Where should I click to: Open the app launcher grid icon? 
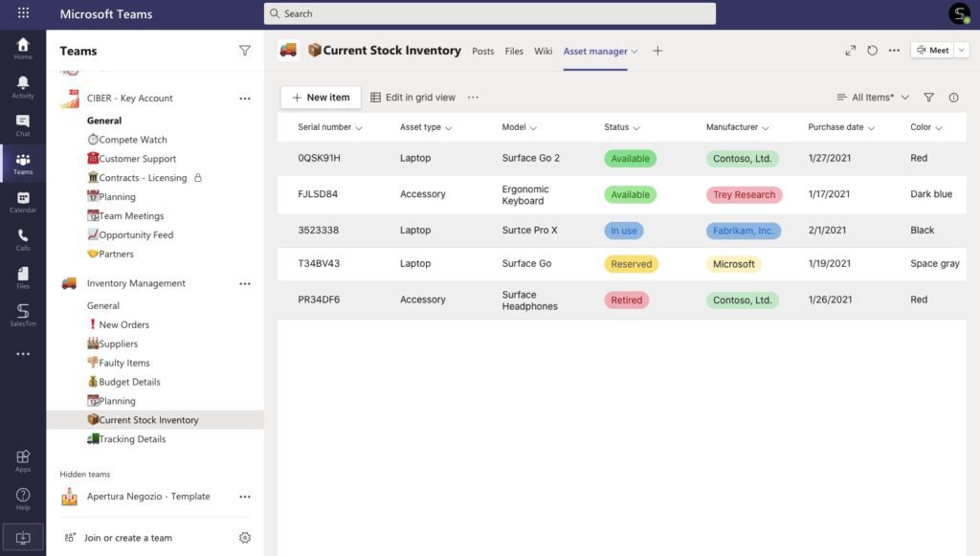tap(23, 12)
